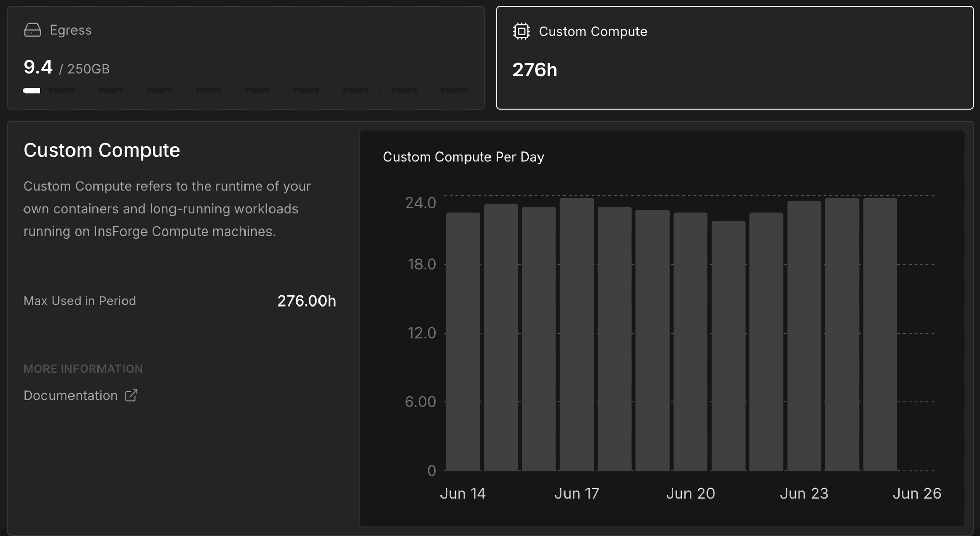This screenshot has width=980, height=536.
Task: Click the 9.4 egress value
Action: [x=38, y=67]
